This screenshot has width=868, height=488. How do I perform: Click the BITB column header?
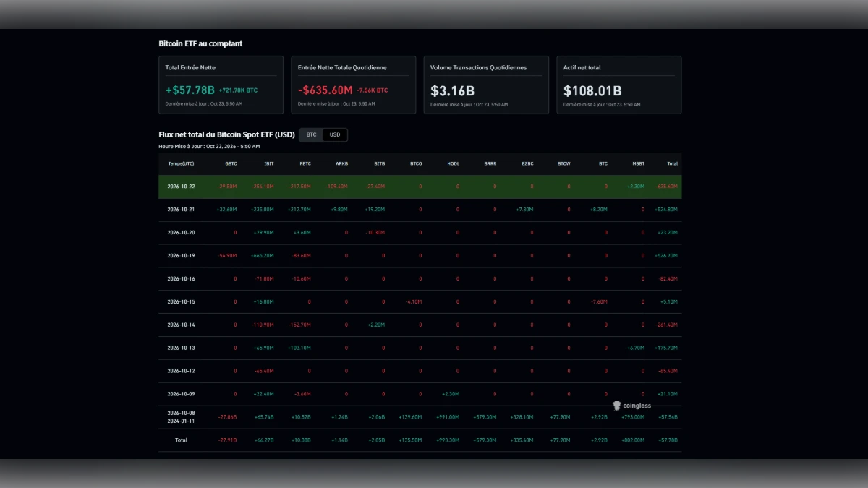[380, 163]
